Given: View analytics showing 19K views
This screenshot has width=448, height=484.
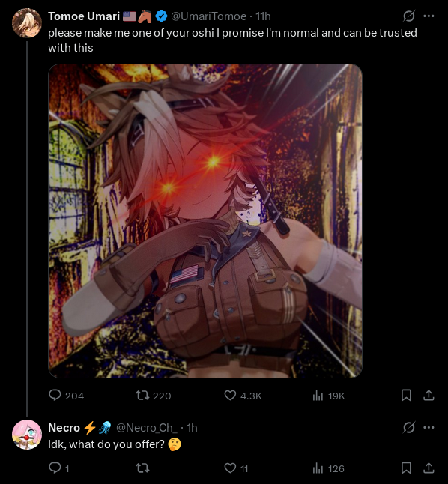Looking at the screenshot, I should point(329,396).
